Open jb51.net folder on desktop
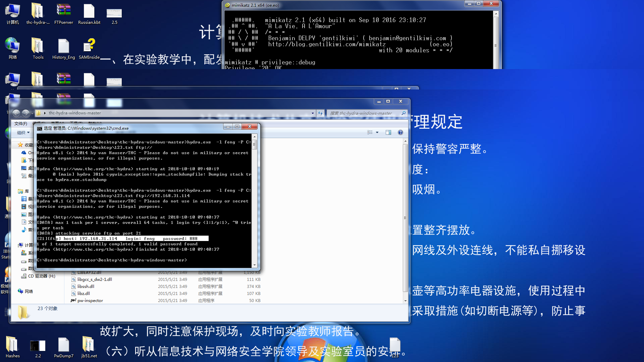Image resolution: width=644 pixels, height=362 pixels. (x=89, y=347)
